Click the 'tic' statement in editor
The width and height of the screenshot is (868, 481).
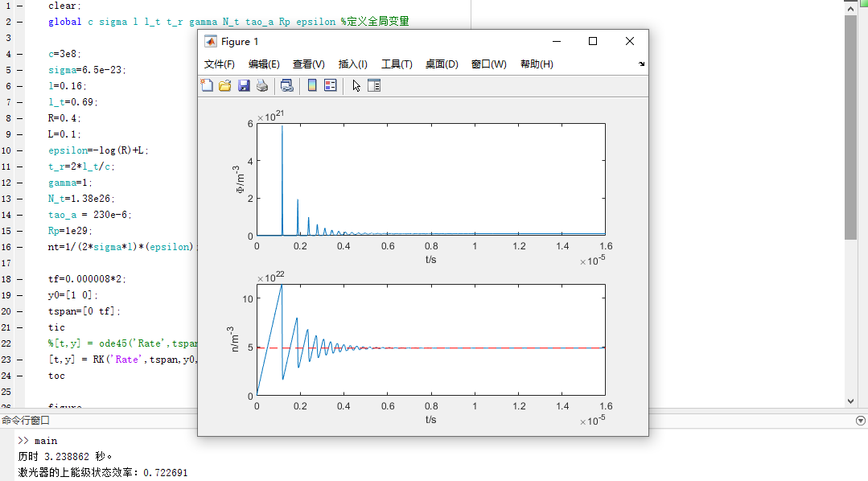pyautogui.click(x=56, y=327)
